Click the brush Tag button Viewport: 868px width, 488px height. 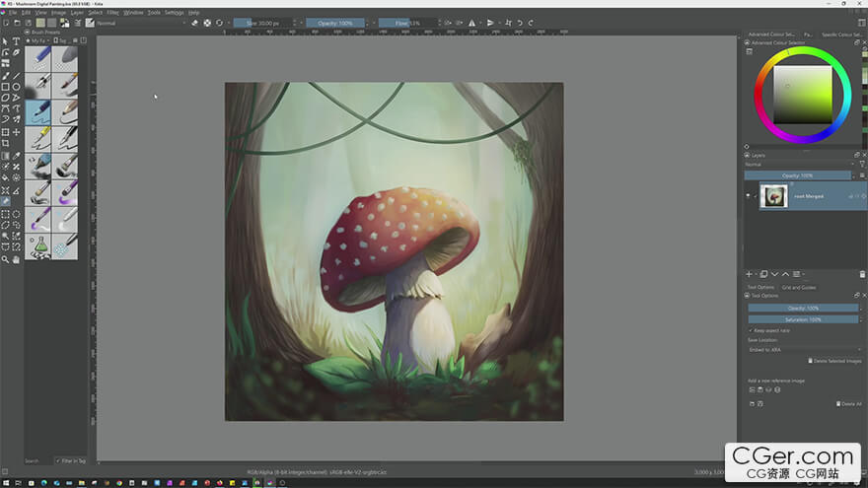coord(60,40)
